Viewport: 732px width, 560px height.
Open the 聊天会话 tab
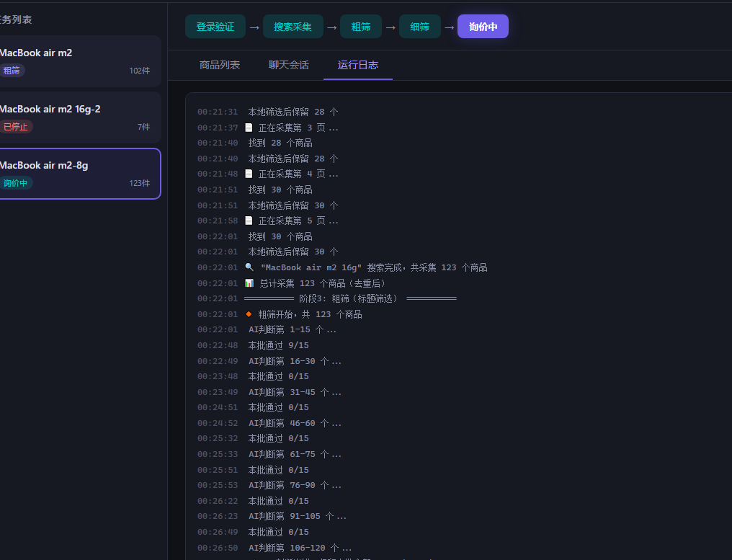288,65
